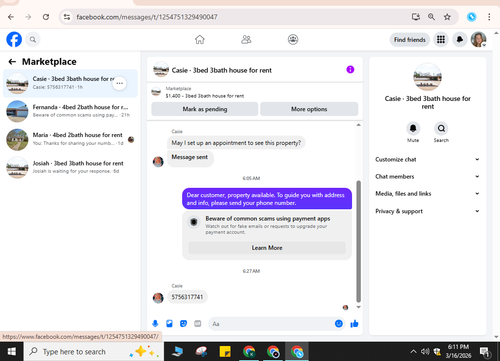Open Fernanda 4bed 2bath conversation
This screenshot has width=500, height=361.
[x=70, y=111]
